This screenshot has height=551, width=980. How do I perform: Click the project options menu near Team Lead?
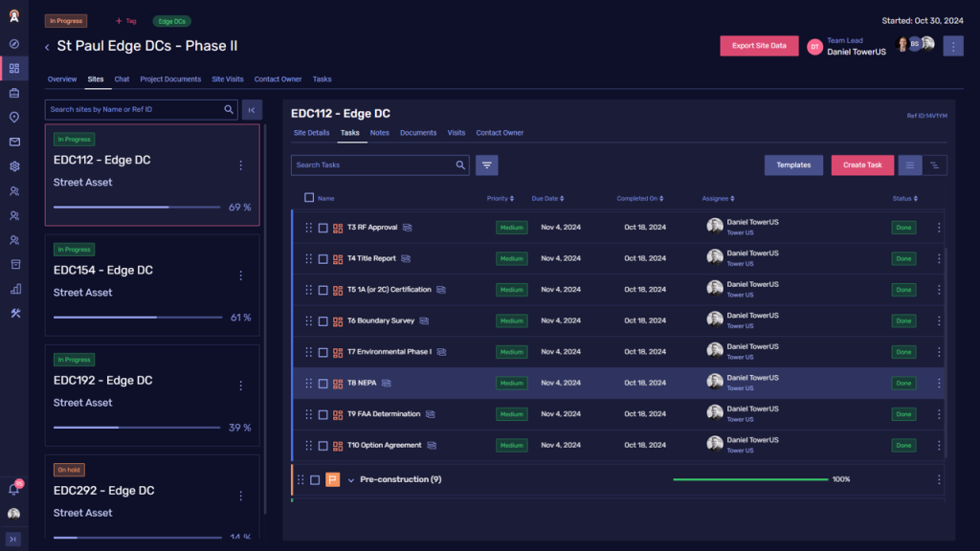coord(952,46)
